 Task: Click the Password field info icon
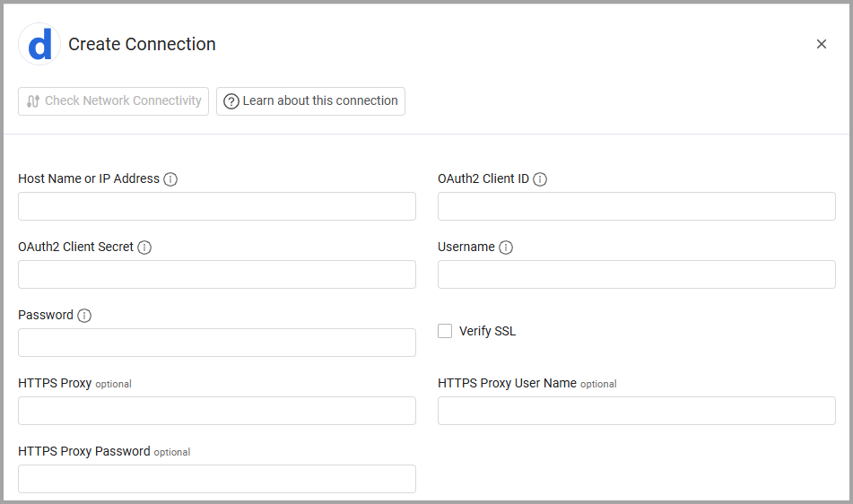click(x=84, y=316)
